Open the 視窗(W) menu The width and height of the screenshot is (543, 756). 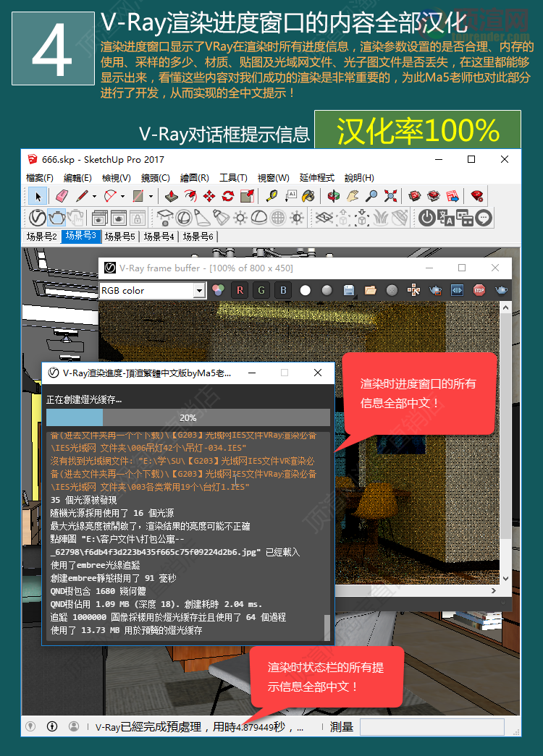pos(273,178)
